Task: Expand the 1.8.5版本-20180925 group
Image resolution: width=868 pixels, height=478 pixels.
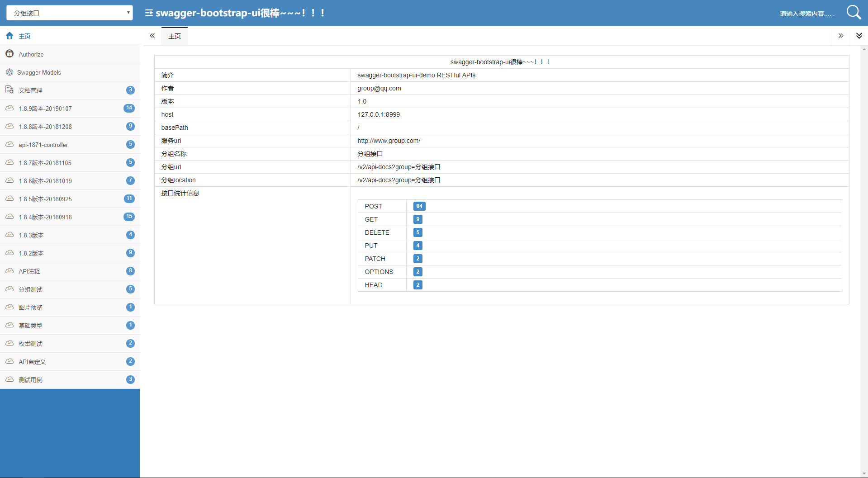Action: click(x=45, y=199)
